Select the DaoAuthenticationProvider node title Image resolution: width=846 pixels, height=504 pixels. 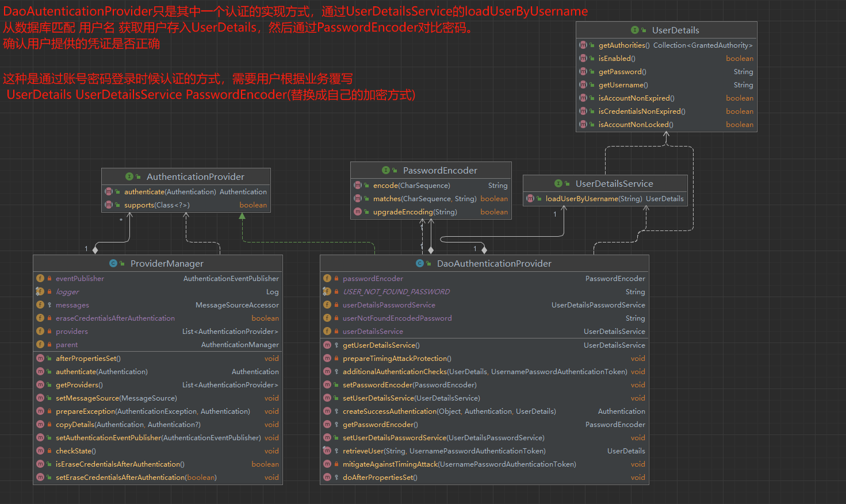pyautogui.click(x=494, y=263)
